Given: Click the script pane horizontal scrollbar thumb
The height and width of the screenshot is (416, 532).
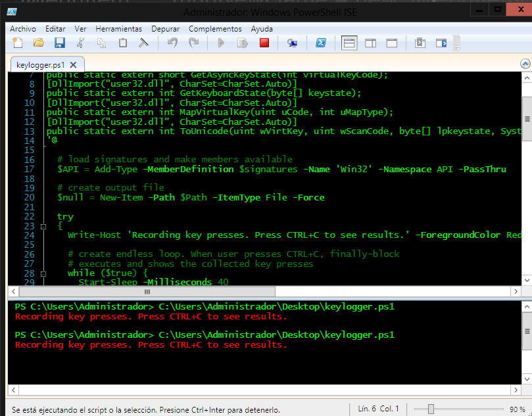Looking at the screenshot, I should tap(147, 292).
